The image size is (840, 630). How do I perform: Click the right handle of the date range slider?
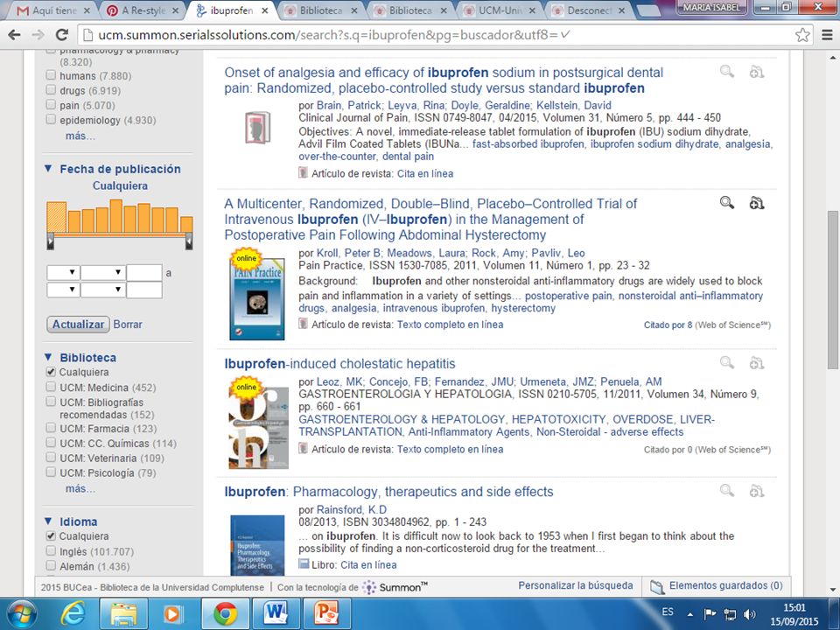189,241
